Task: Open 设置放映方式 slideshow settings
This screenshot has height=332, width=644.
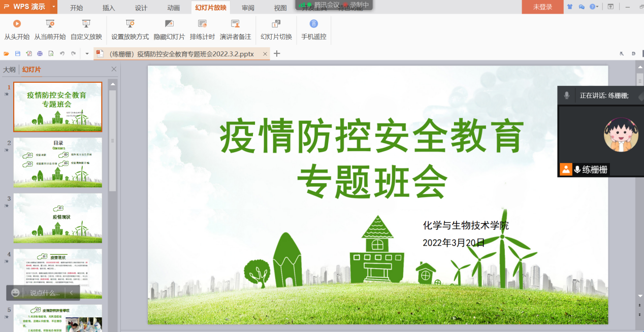Action: pyautogui.click(x=130, y=24)
